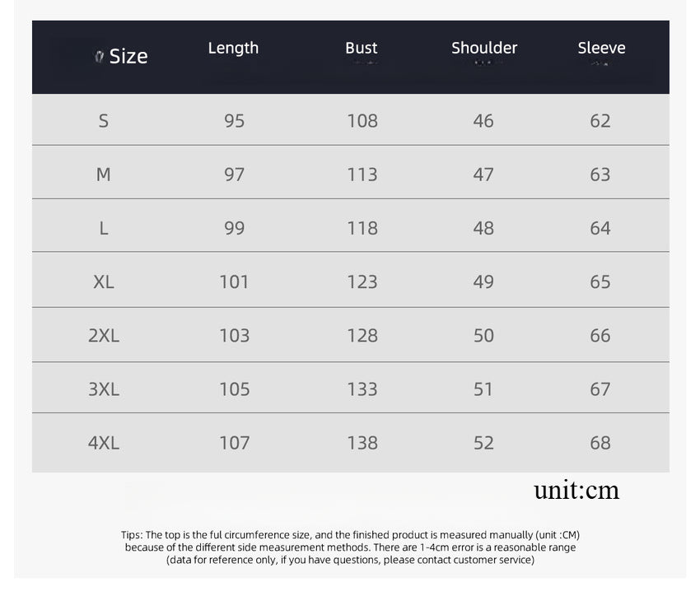Screen dimensions: 700x605
Task: Select the Length column header
Action: 233,48
